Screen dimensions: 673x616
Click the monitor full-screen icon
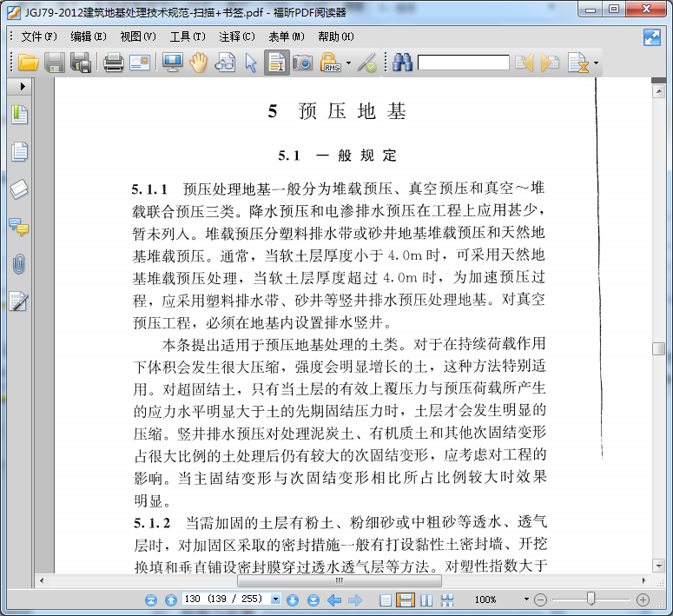coord(173,63)
